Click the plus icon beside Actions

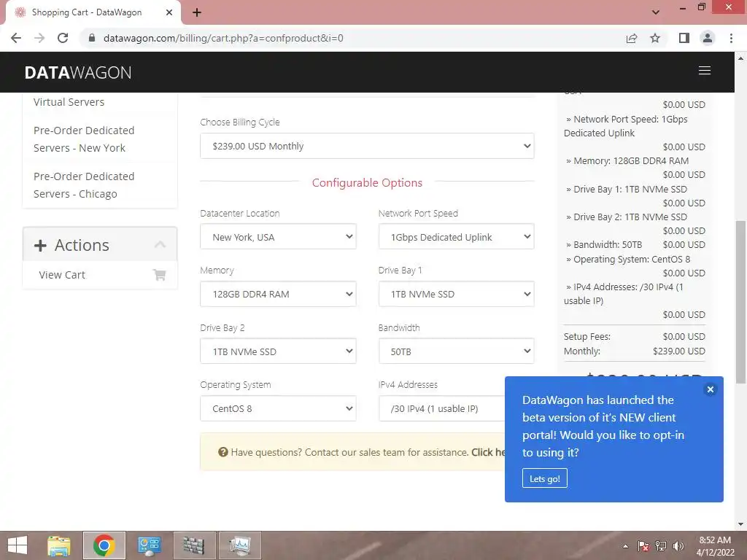[41, 245]
